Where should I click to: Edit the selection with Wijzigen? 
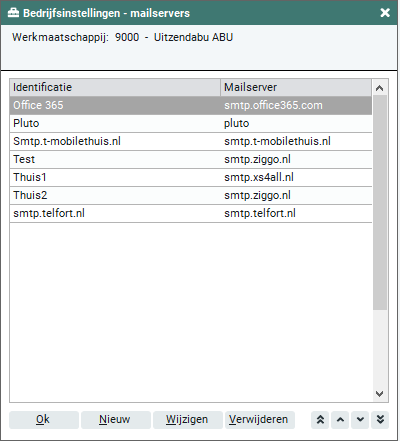tap(188, 420)
